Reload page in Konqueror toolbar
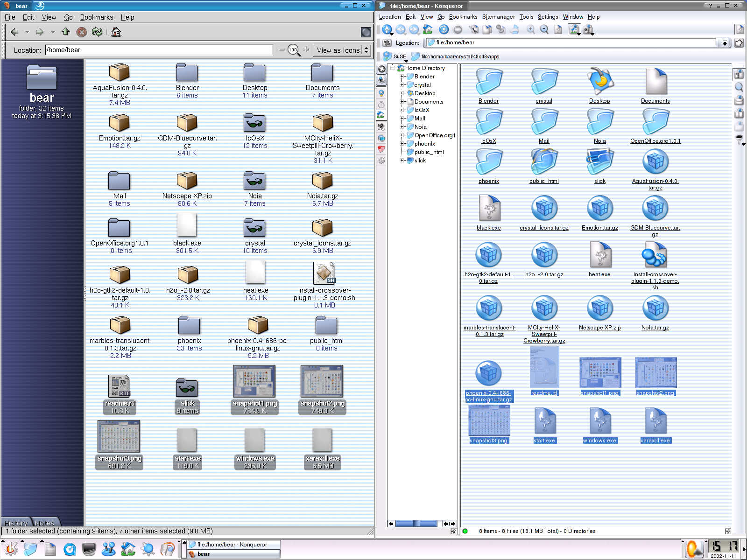The image size is (747, 560). [x=444, y=29]
